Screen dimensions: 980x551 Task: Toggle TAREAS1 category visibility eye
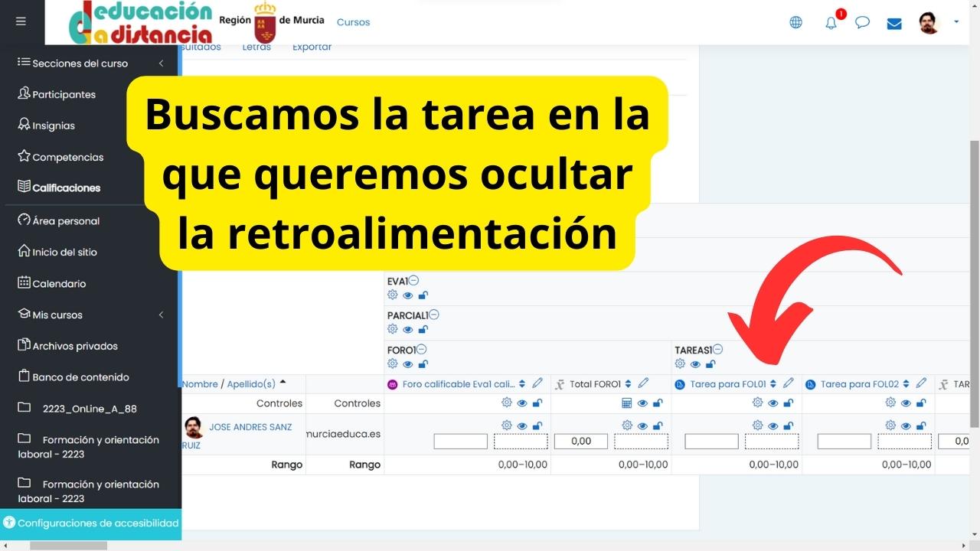(695, 364)
